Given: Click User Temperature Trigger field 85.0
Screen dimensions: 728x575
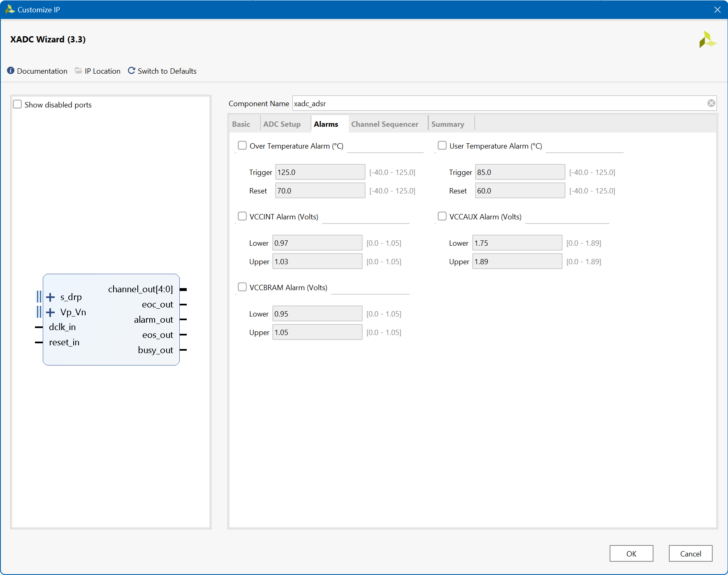Looking at the screenshot, I should [x=520, y=172].
